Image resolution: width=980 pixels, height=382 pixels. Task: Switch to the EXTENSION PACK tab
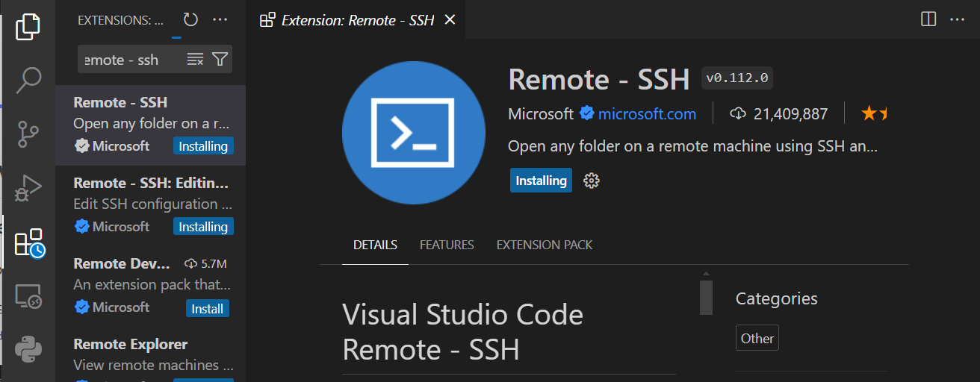tap(545, 245)
